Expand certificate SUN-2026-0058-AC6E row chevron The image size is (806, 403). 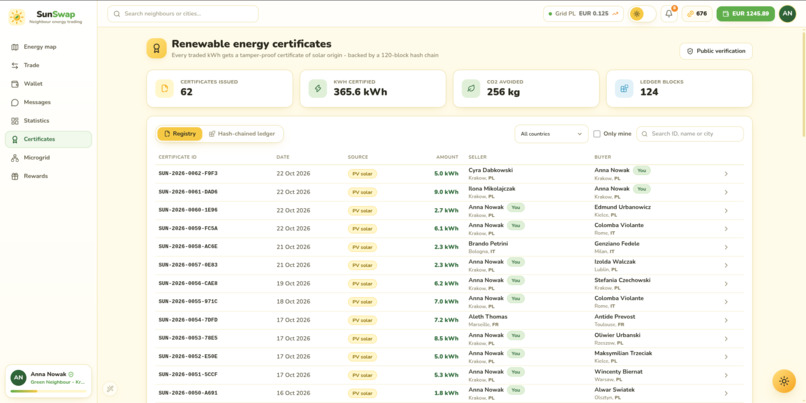tap(726, 247)
